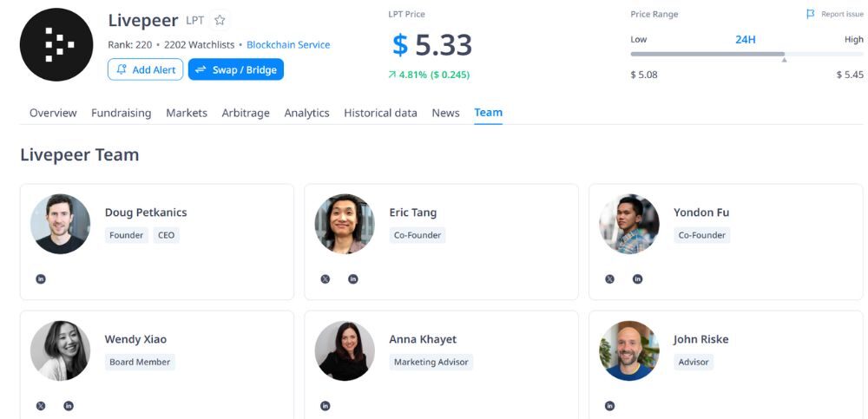This screenshot has height=419, width=868.
Task: Open Wendy Xiao's X profile icon
Action: click(x=41, y=406)
